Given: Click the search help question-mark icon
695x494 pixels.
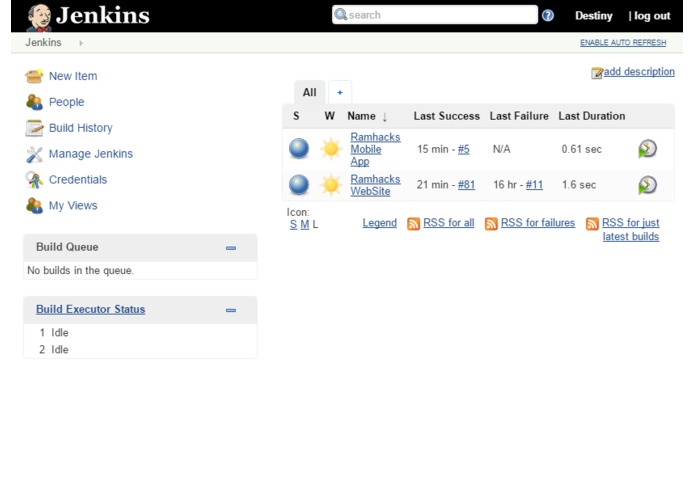Looking at the screenshot, I should tap(548, 16).
